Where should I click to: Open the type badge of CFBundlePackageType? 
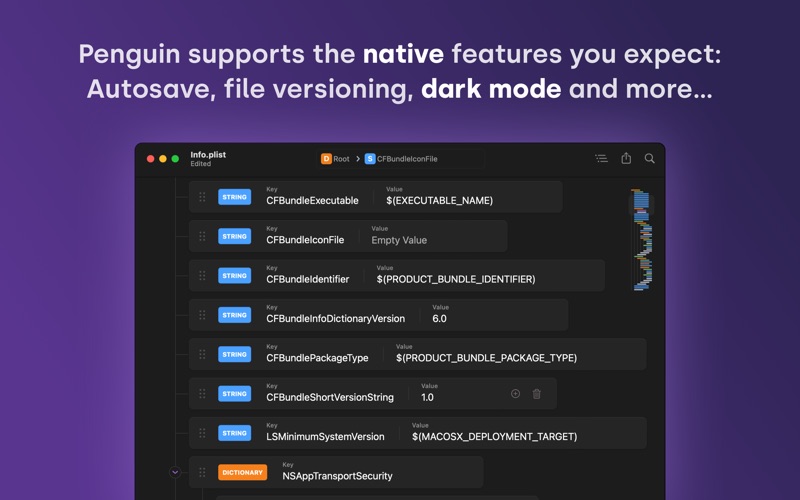click(x=234, y=354)
